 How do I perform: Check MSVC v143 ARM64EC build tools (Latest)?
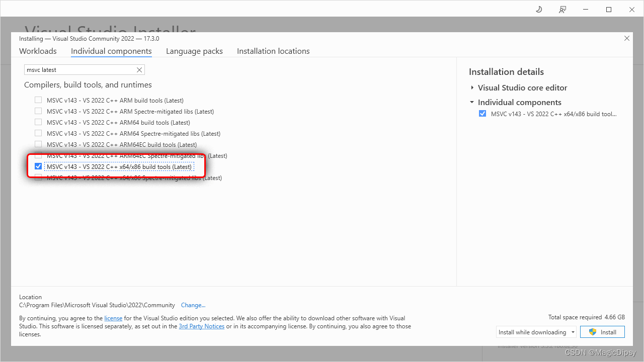click(x=38, y=144)
